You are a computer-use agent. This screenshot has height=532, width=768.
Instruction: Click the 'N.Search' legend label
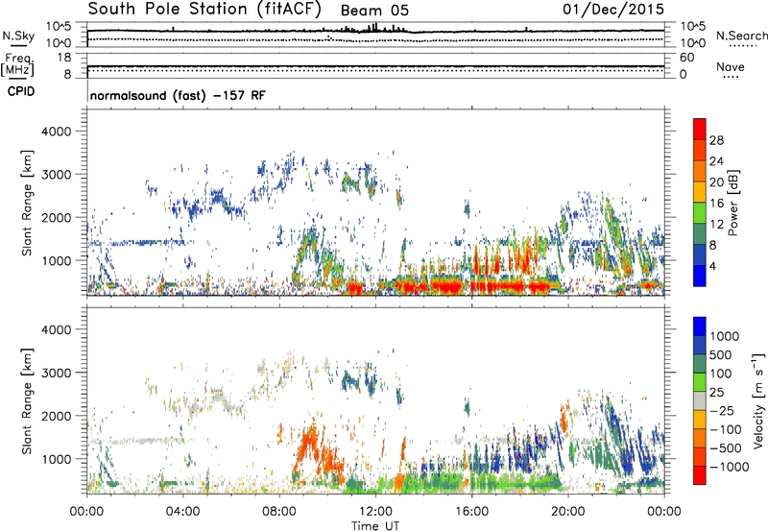click(741, 36)
